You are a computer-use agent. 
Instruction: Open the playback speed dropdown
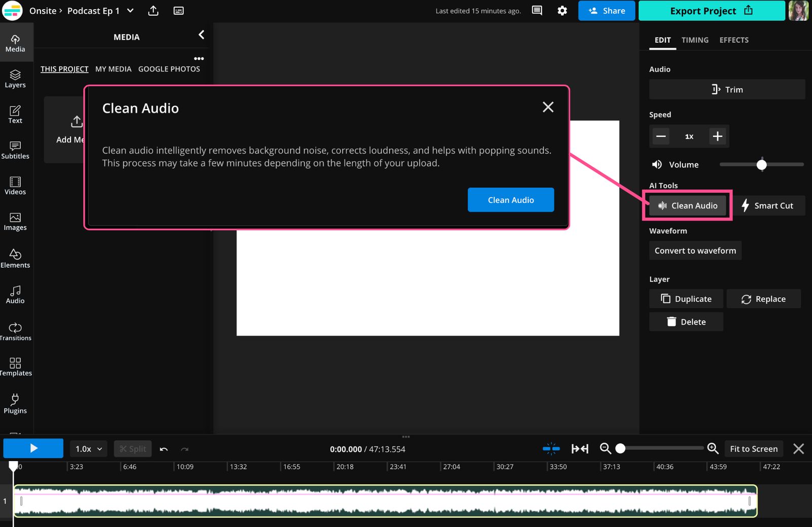88,448
